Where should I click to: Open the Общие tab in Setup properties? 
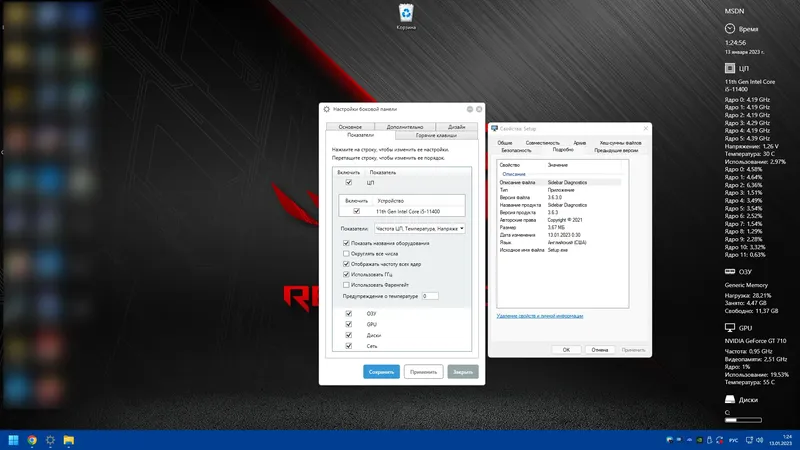pos(505,143)
